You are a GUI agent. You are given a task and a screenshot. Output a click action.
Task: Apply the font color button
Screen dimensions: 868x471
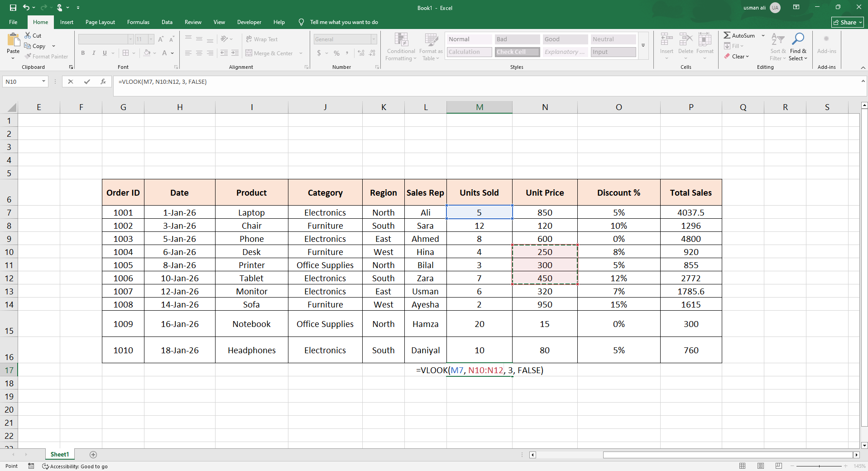tap(165, 53)
